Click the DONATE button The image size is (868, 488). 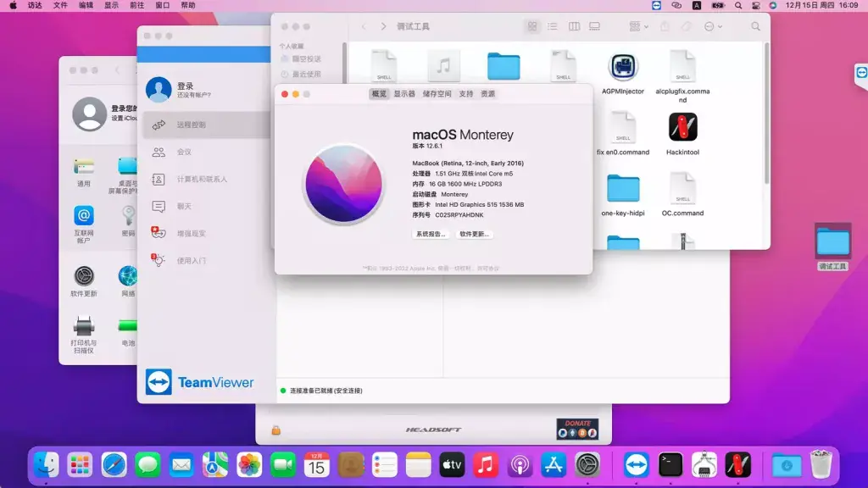click(577, 429)
